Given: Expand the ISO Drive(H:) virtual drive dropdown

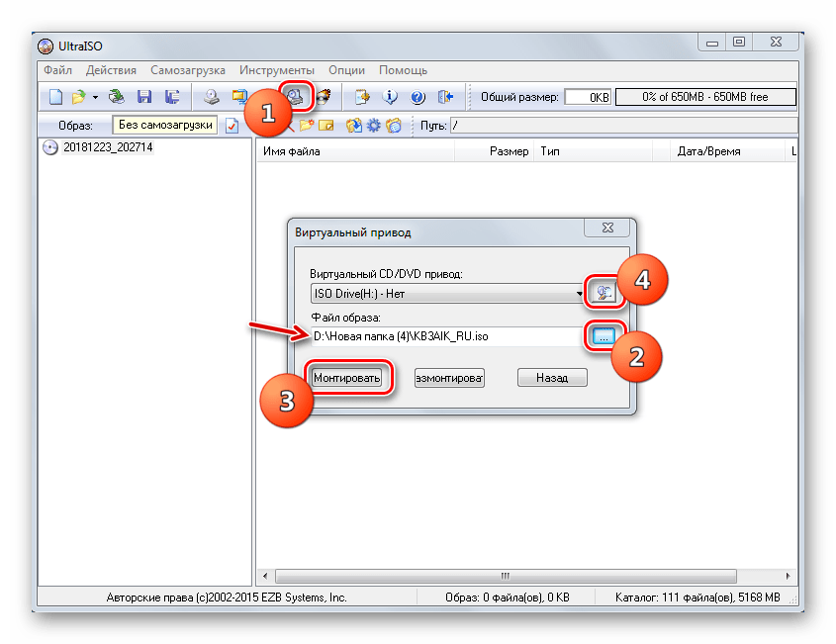Looking at the screenshot, I should tap(579, 294).
